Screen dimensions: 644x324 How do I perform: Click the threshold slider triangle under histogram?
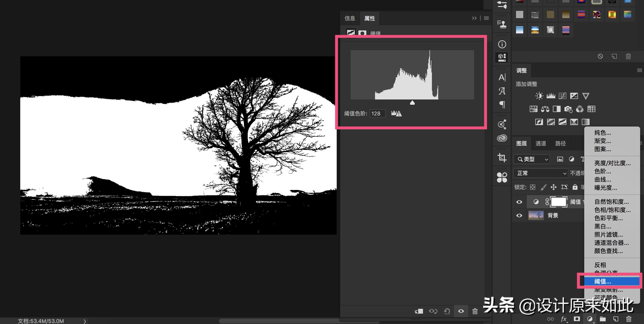(x=412, y=103)
